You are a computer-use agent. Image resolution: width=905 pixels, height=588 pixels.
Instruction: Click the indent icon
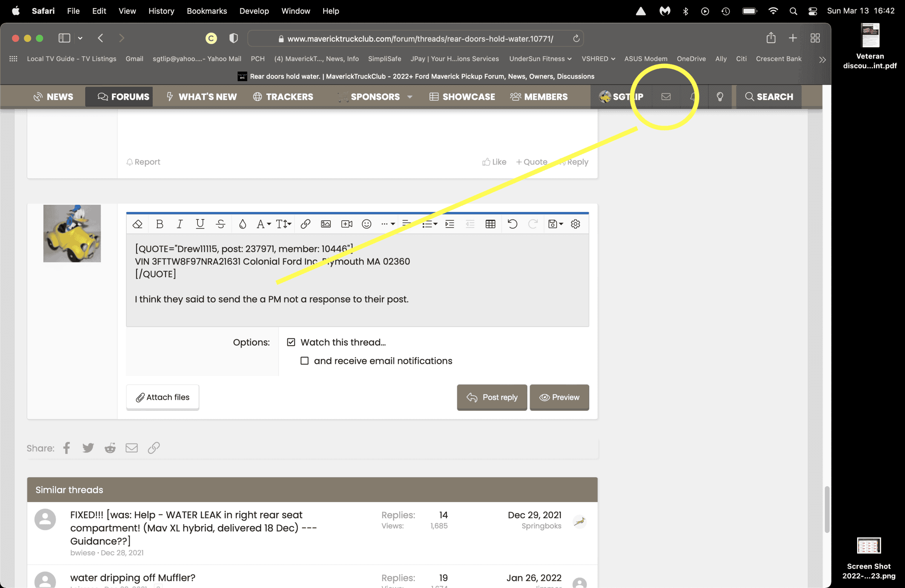click(450, 224)
